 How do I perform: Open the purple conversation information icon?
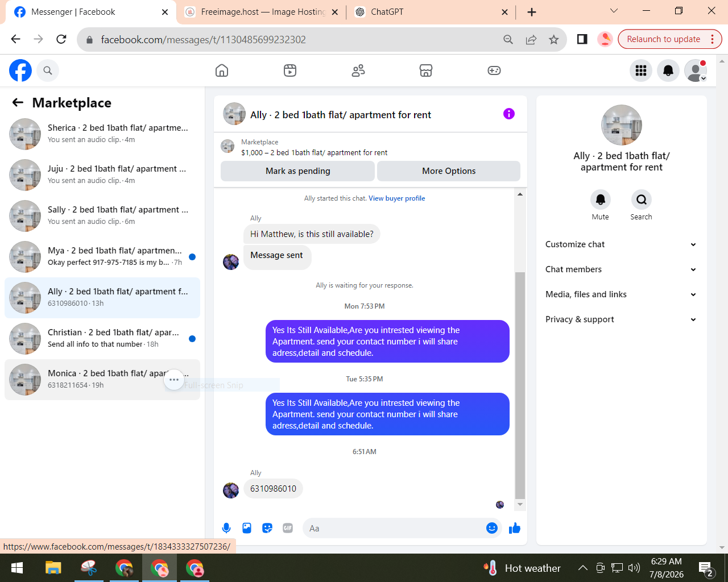point(509,114)
